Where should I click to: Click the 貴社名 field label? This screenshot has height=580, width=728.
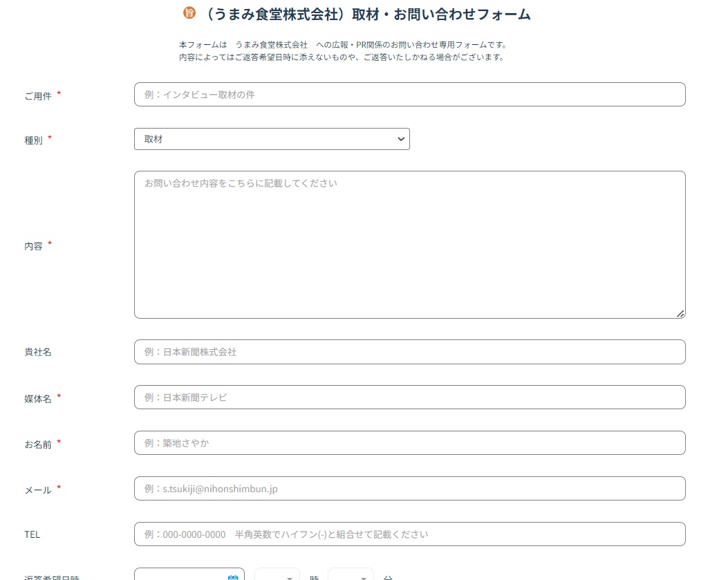click(x=38, y=352)
